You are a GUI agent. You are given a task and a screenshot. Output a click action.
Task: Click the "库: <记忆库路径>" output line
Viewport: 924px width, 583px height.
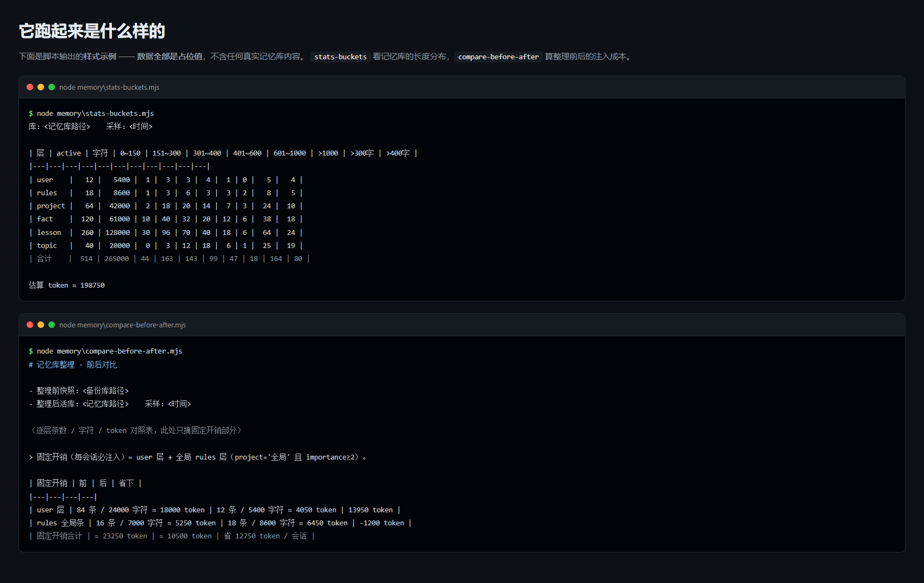[x=60, y=126]
